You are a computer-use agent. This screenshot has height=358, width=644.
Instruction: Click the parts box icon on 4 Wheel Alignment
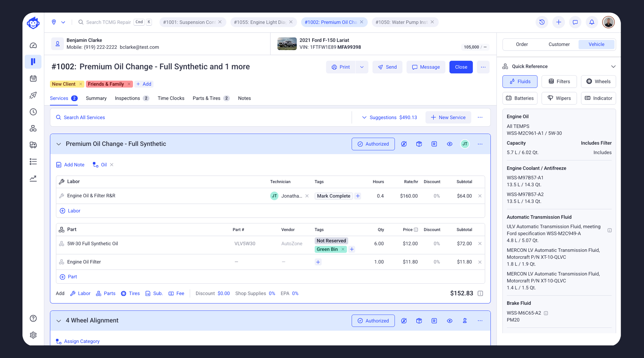(x=419, y=321)
